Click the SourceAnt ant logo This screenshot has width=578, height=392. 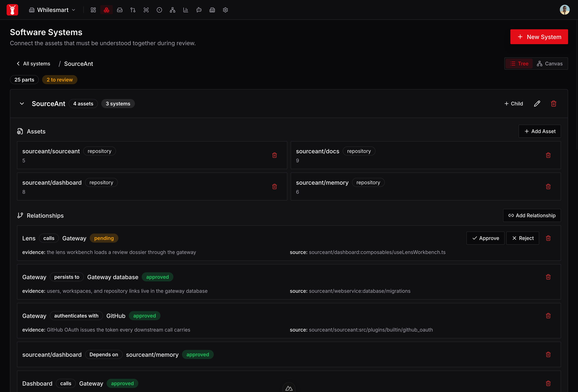click(x=12, y=10)
